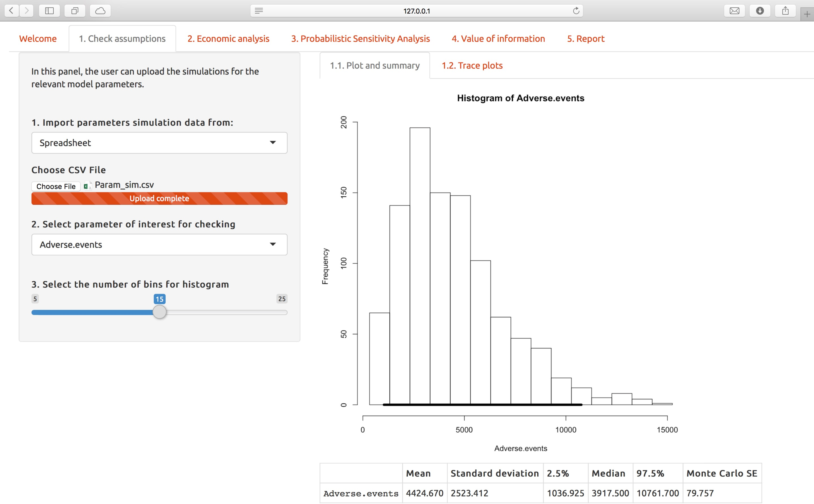Click the Choose File button
The width and height of the screenshot is (814, 504).
coord(56,186)
